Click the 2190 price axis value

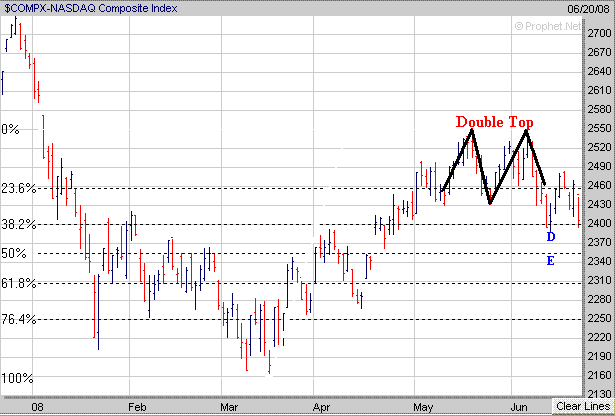[x=599, y=356]
